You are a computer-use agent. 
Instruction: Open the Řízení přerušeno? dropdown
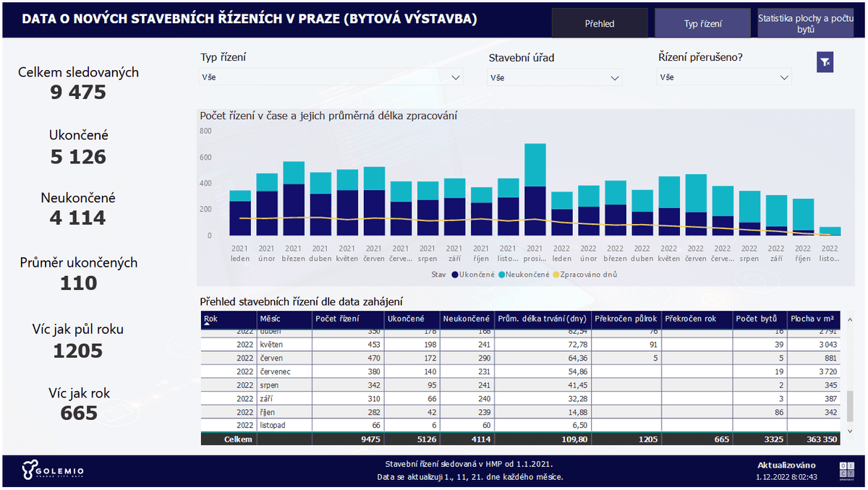coord(723,77)
